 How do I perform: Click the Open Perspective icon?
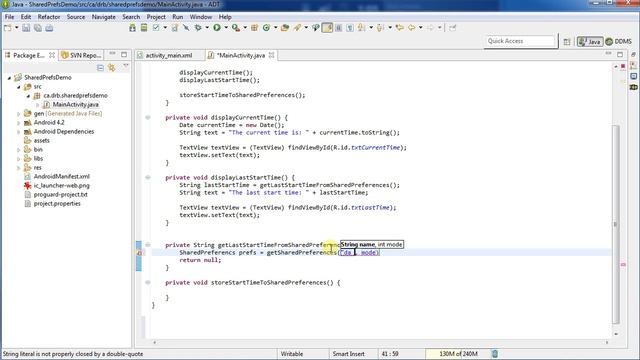[x=567, y=42]
